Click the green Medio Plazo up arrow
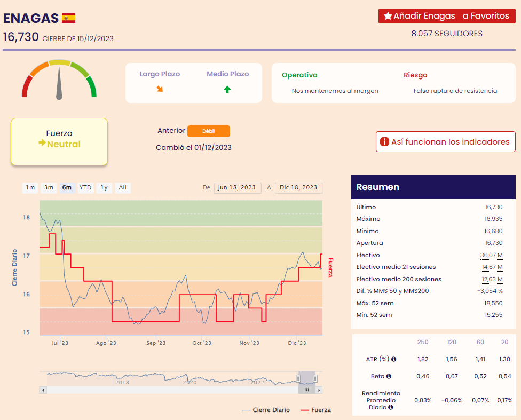 pos(227,89)
